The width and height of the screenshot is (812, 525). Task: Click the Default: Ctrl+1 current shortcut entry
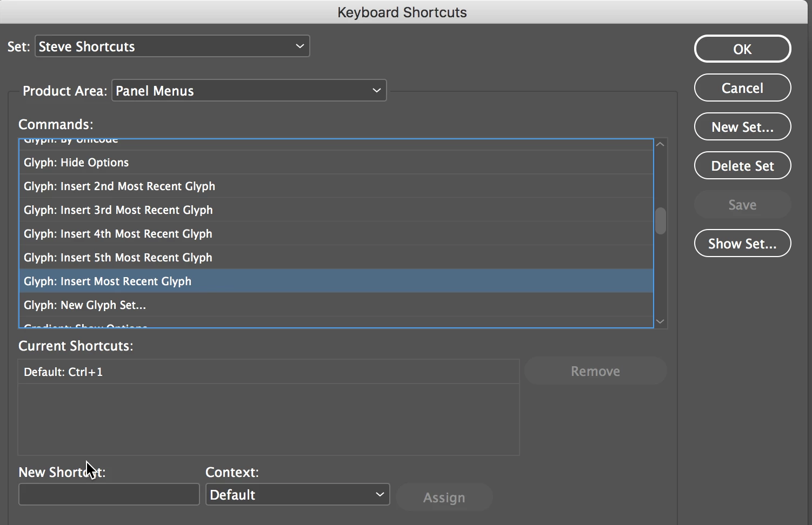(63, 372)
